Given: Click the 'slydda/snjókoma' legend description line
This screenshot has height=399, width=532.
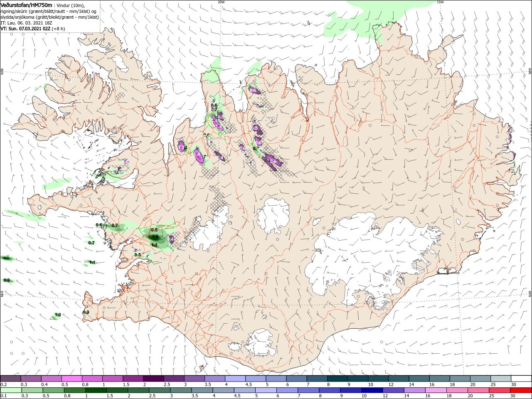Looking at the screenshot, I should click(x=49, y=17).
